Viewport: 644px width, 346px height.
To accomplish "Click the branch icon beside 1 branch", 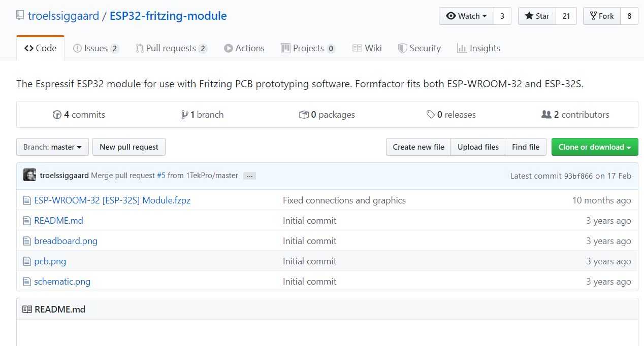I will (x=184, y=115).
